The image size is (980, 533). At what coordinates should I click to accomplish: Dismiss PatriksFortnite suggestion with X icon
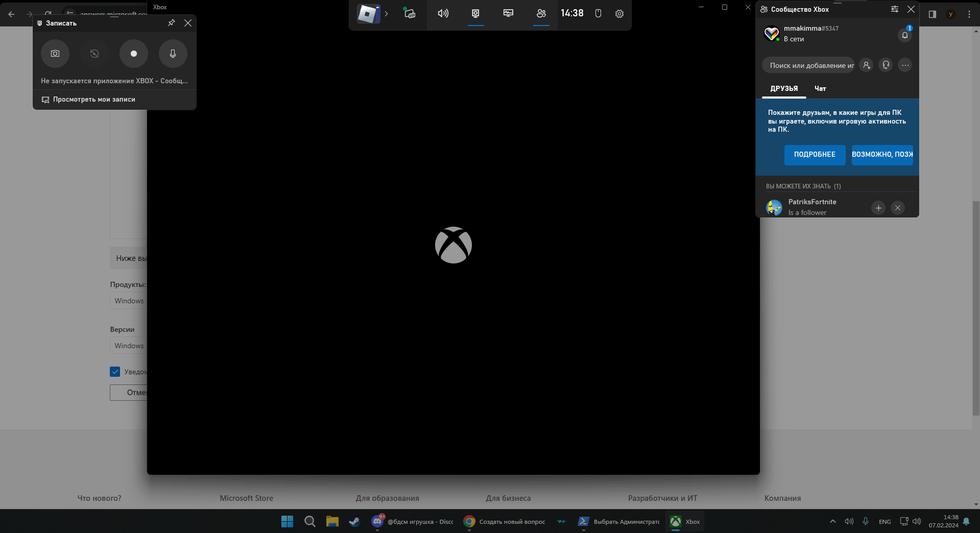click(x=898, y=208)
